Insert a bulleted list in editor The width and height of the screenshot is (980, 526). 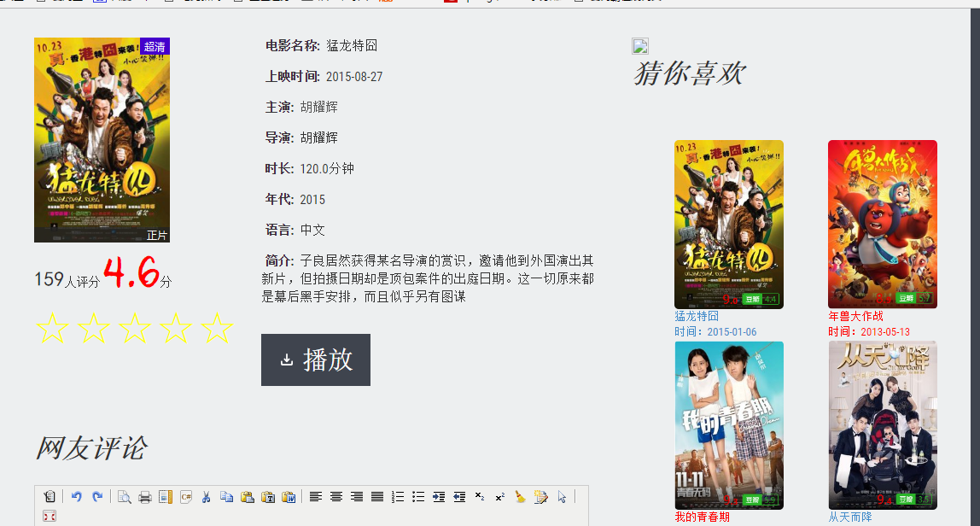point(418,497)
